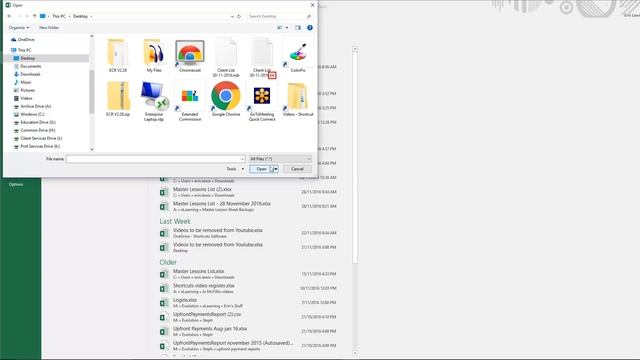This screenshot has height=360, width=640.
Task: Open the Organize dropdown menu
Action: (19, 28)
